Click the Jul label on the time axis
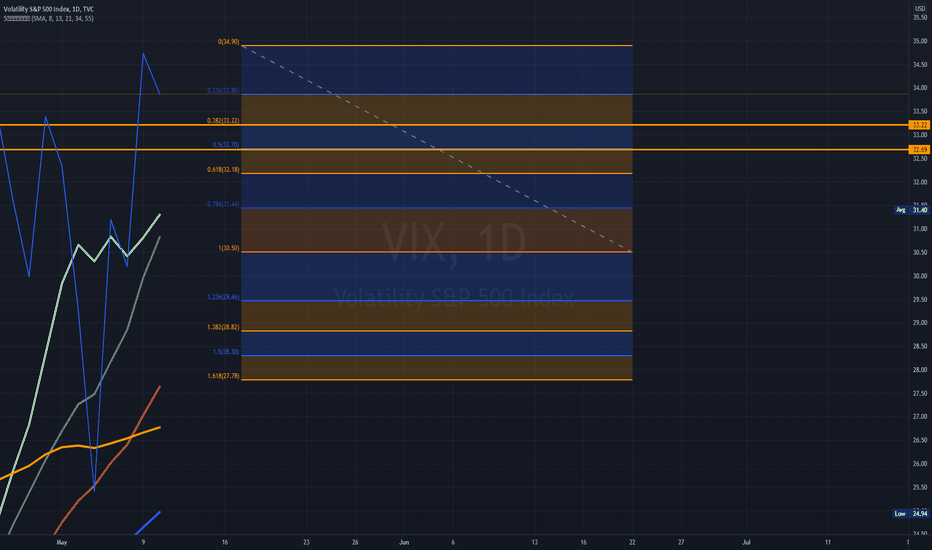 click(747, 542)
